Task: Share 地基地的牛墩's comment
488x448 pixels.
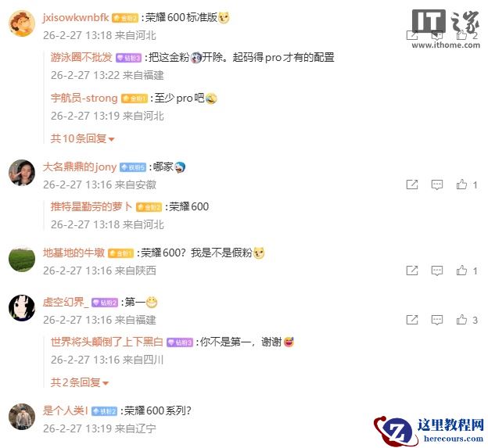Action: click(x=412, y=271)
